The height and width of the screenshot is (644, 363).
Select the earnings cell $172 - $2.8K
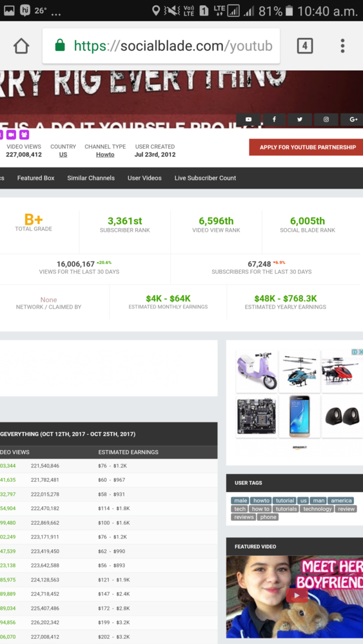click(x=114, y=609)
